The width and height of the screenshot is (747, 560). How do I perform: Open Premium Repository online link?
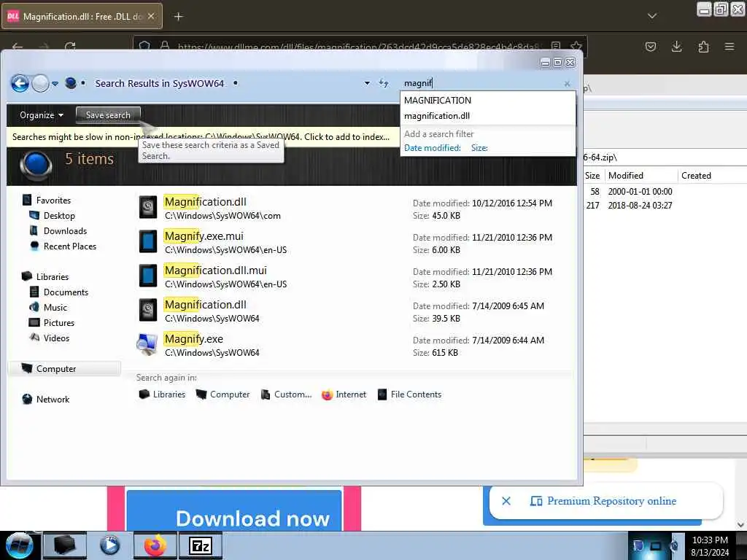pyautogui.click(x=603, y=501)
